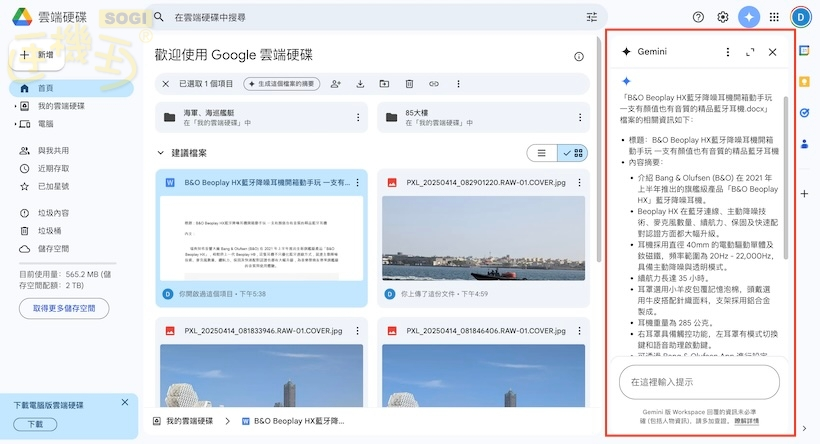Open Google Calendar side panel icon
The width and height of the screenshot is (820, 444).
pyautogui.click(x=804, y=51)
